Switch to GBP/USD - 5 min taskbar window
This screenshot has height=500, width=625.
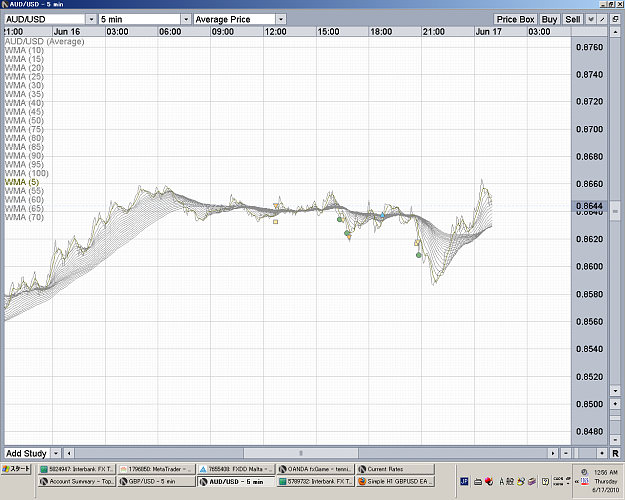click(x=156, y=481)
